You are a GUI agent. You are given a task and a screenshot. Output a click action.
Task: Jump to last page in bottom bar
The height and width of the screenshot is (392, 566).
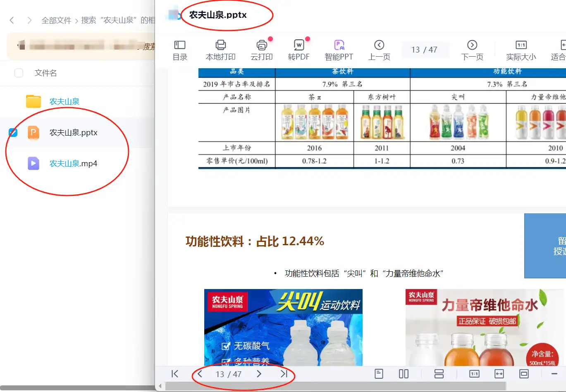click(284, 374)
